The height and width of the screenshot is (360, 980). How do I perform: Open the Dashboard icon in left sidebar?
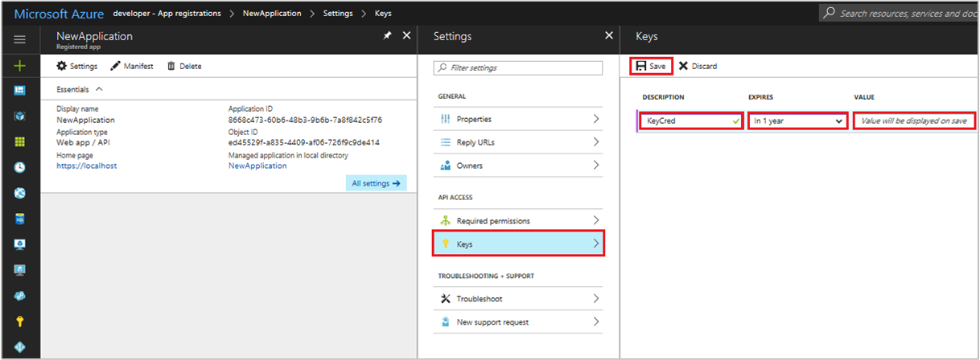(20, 91)
